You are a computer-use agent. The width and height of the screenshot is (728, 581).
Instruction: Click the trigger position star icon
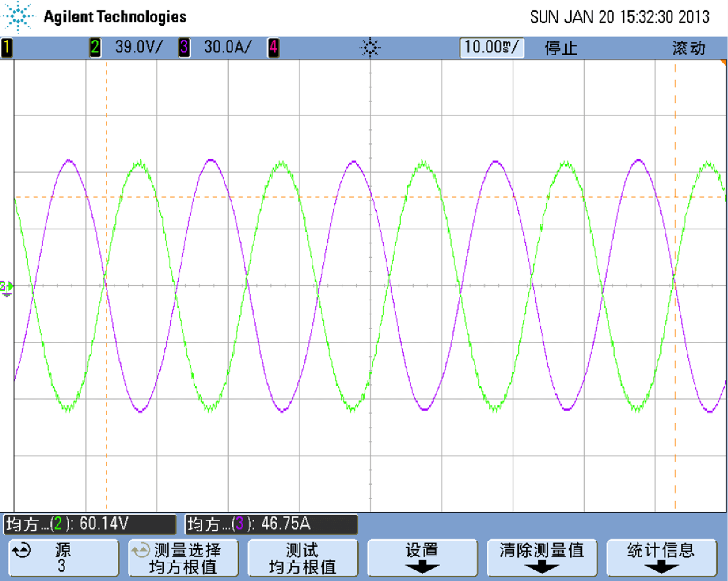[x=370, y=48]
